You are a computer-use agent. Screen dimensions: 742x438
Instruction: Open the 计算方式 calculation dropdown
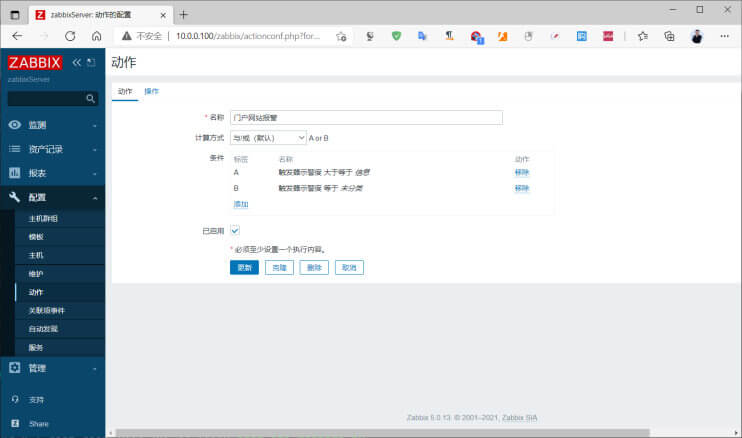[268, 138]
